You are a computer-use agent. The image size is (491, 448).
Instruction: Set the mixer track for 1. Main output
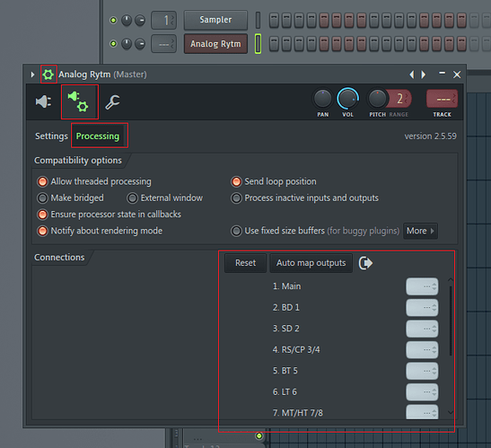click(422, 286)
